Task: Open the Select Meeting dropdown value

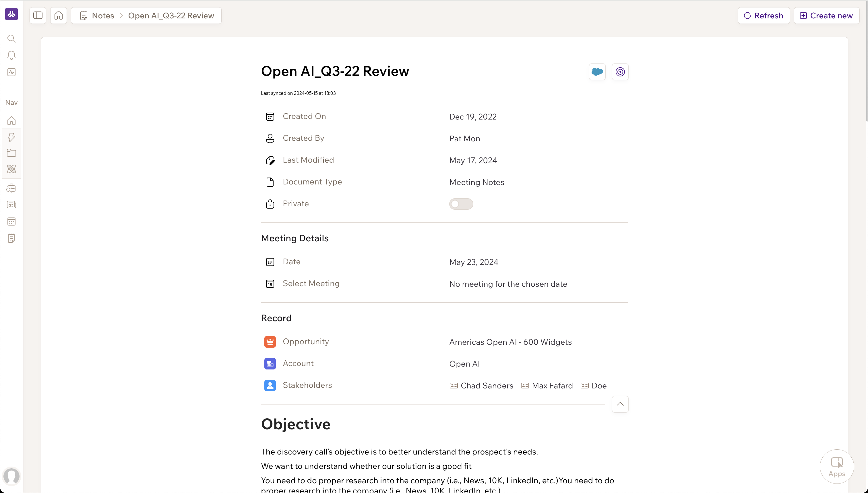Action: [508, 284]
